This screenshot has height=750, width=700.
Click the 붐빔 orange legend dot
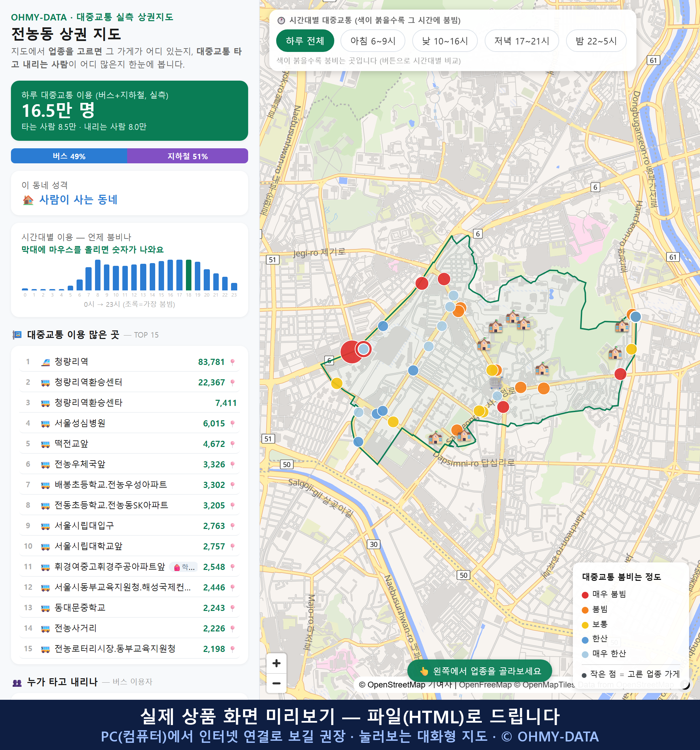585,610
